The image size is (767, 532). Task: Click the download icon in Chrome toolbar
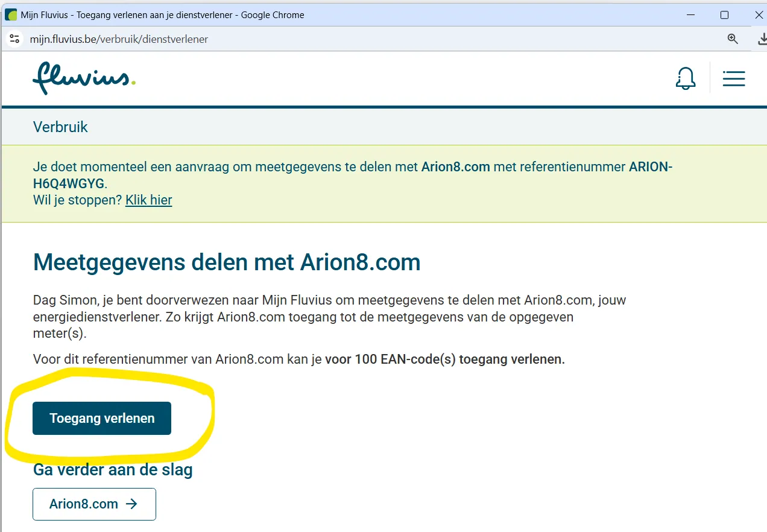762,39
